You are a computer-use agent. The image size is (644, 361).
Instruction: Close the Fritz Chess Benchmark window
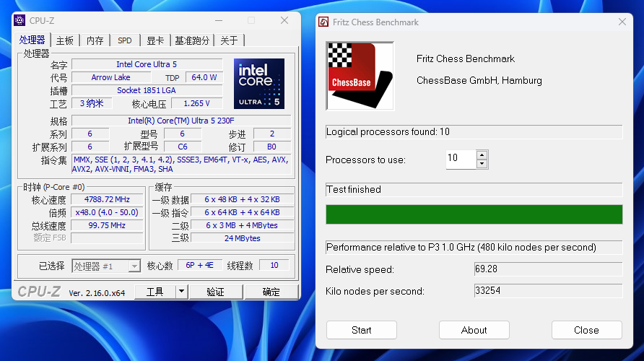click(x=622, y=22)
